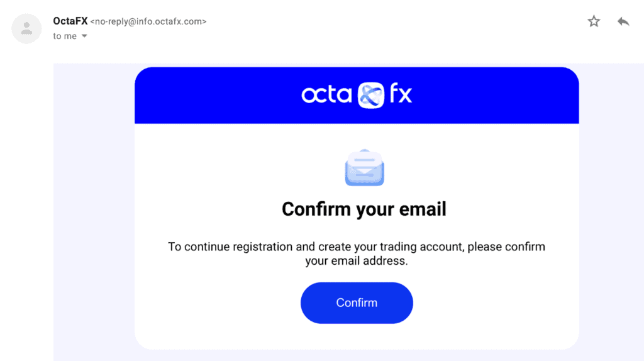Click the word "email" in the heading

point(423,209)
